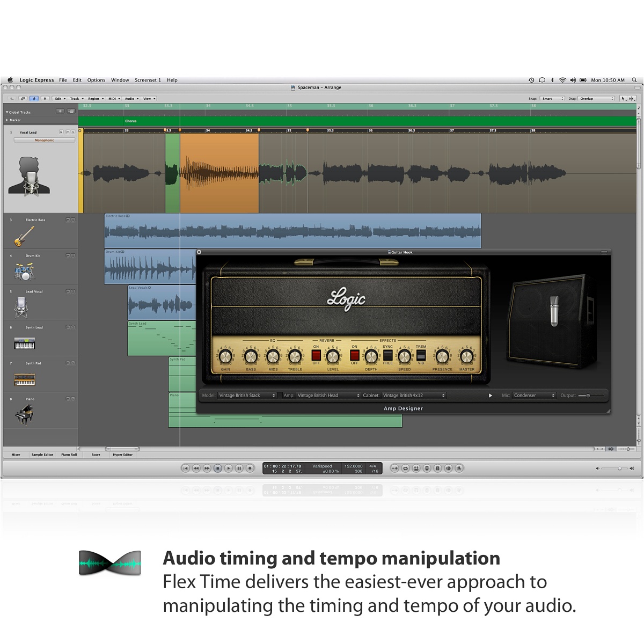644x644 pixels.
Task: Mute the Vocal Lead track
Action: coord(67,132)
